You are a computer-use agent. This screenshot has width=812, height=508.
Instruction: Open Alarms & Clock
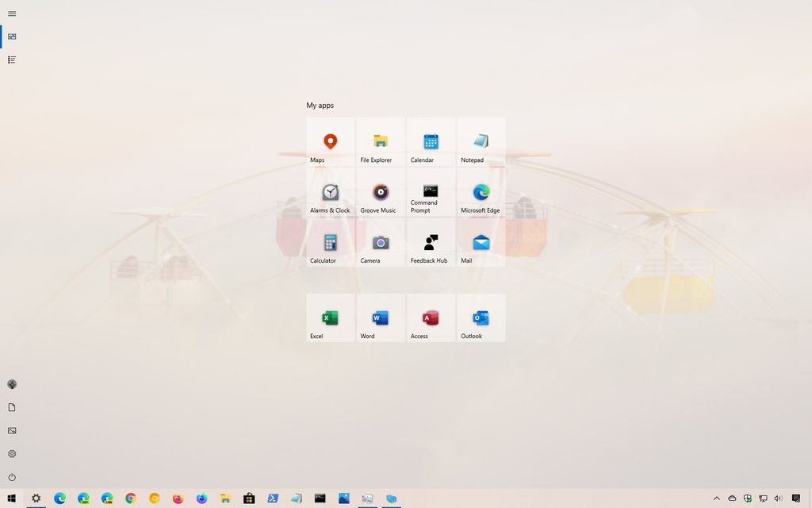[x=330, y=192]
